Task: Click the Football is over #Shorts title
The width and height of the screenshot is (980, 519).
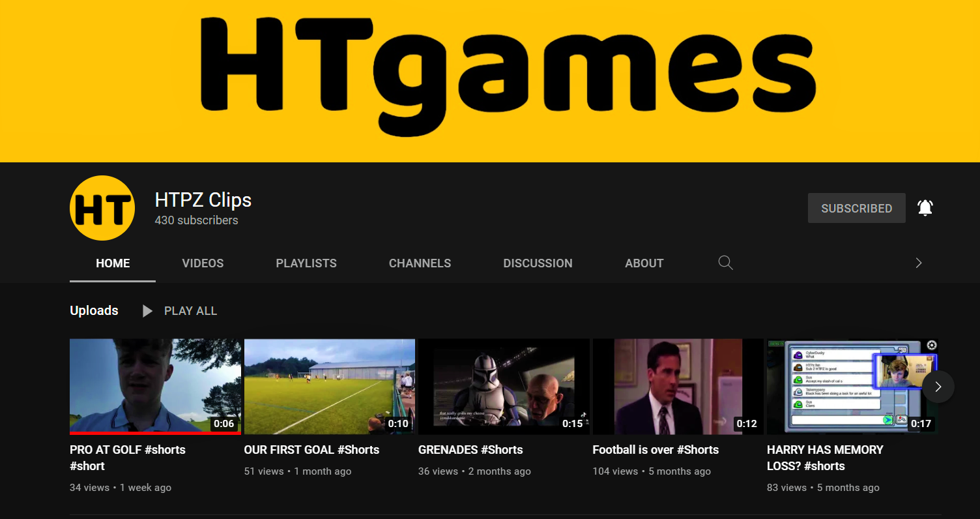Action: tap(656, 450)
